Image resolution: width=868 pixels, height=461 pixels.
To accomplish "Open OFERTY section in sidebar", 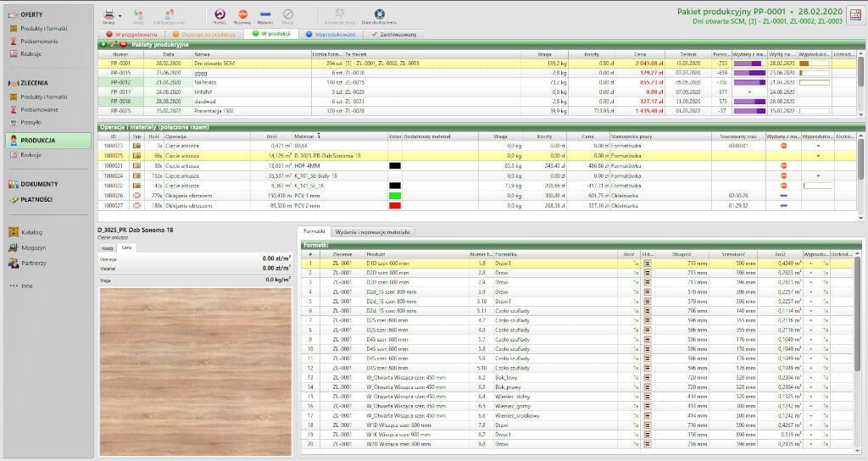I will (31, 14).
